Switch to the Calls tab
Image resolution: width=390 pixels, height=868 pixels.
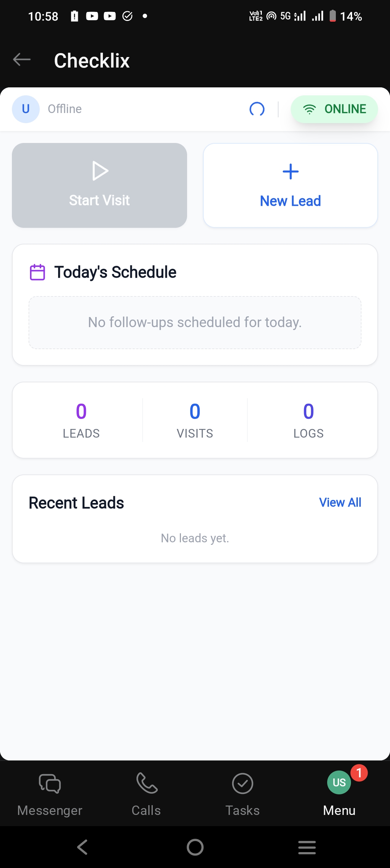(146, 793)
